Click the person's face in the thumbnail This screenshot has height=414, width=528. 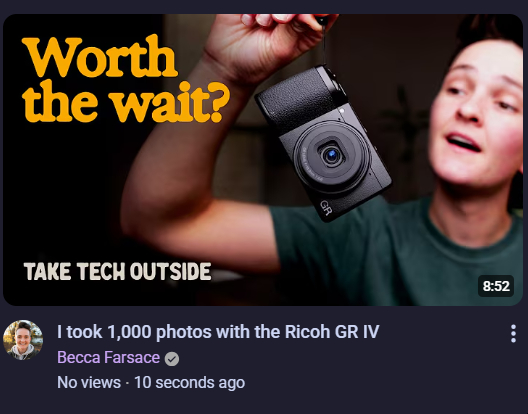coord(475,115)
